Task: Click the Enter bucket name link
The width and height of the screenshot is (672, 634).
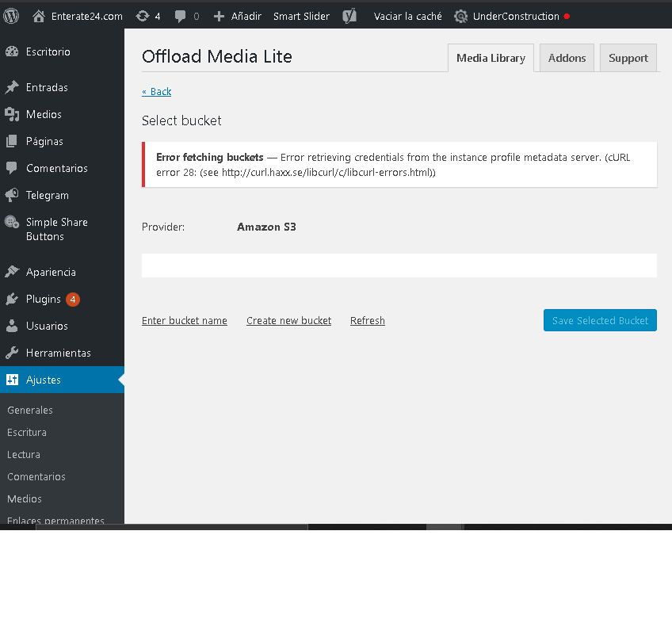Action: click(185, 321)
